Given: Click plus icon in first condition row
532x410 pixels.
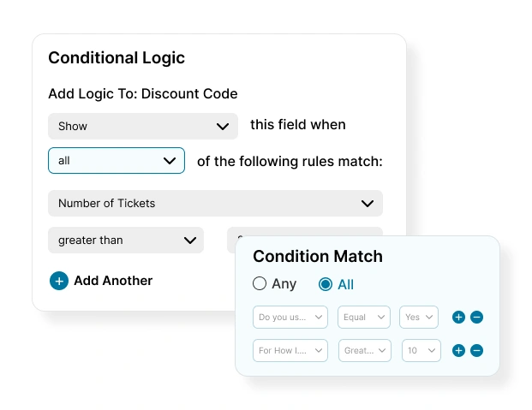Looking at the screenshot, I should click(458, 317).
